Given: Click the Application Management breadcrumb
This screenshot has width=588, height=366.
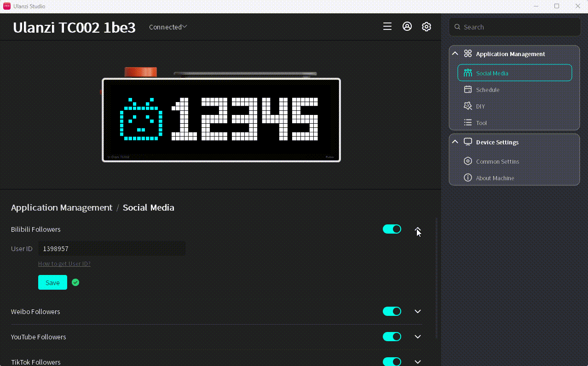Looking at the screenshot, I should [62, 207].
